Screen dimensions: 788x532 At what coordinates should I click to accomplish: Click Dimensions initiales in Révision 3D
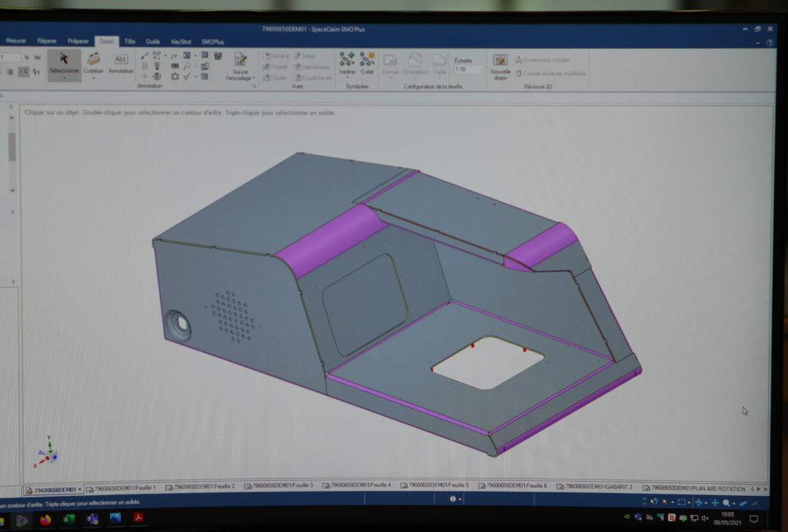tap(542, 60)
